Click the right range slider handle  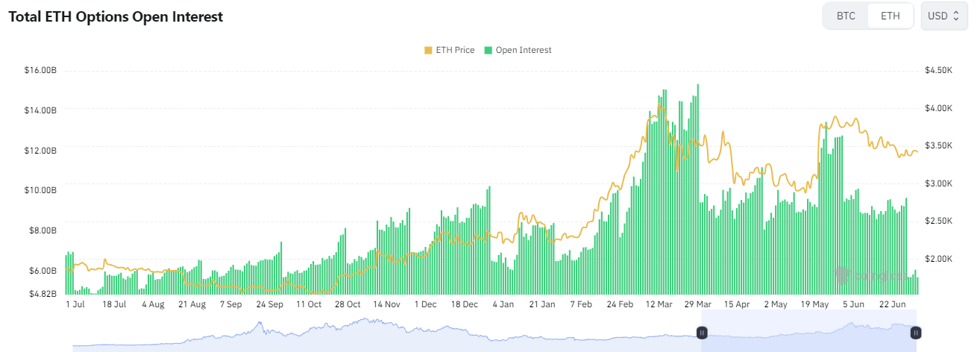tap(915, 333)
